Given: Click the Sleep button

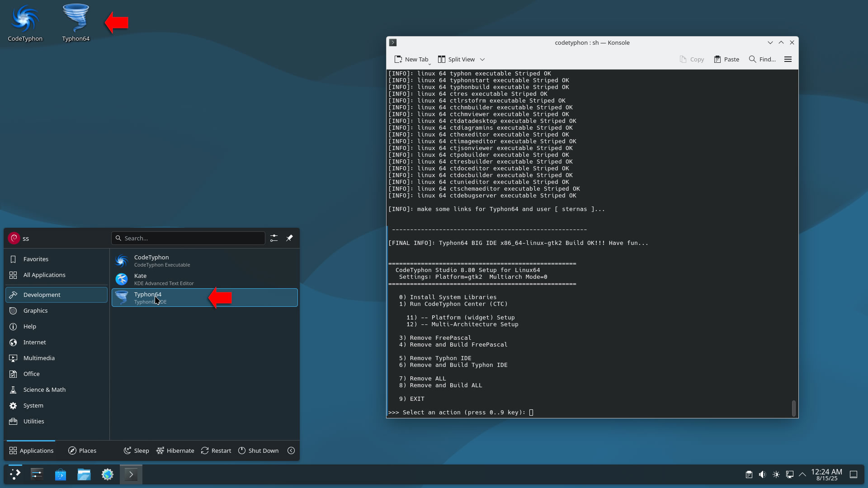Looking at the screenshot, I should click(x=136, y=450).
